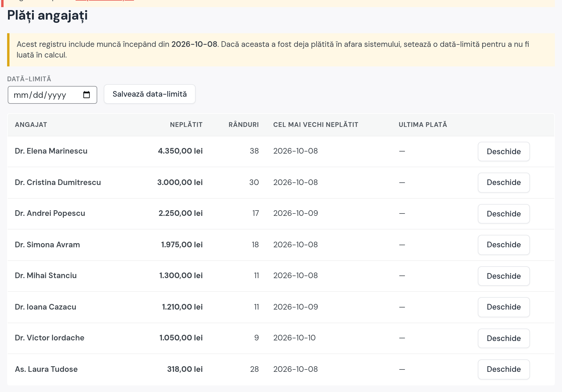Open payouts for Dr. Simona Avram
The height and width of the screenshot is (392, 562).
coord(504,245)
